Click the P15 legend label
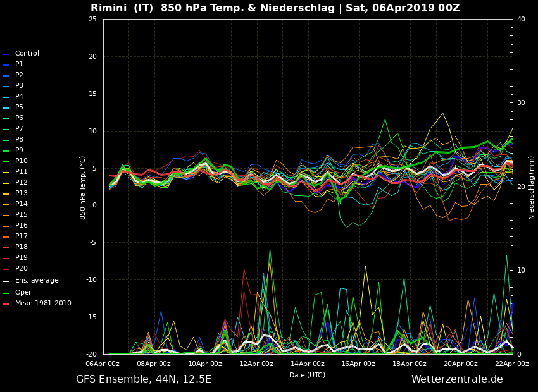The image size is (538, 392). (x=21, y=215)
